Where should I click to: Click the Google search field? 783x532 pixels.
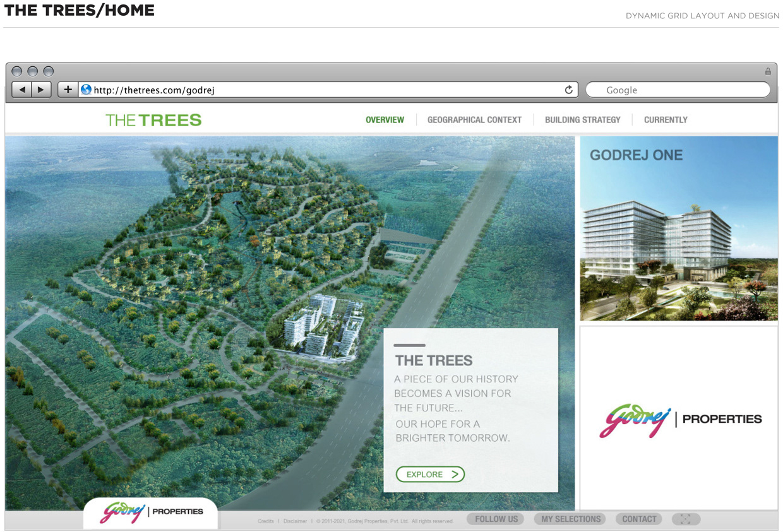(x=678, y=90)
